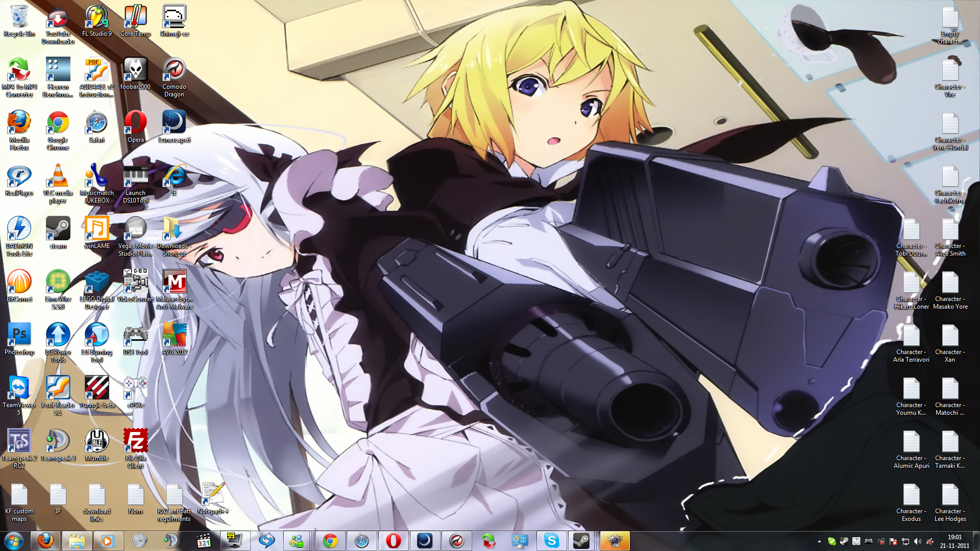This screenshot has width=980, height=551.
Task: Select Malwarebytes Anti-Malware icon
Action: tap(174, 290)
